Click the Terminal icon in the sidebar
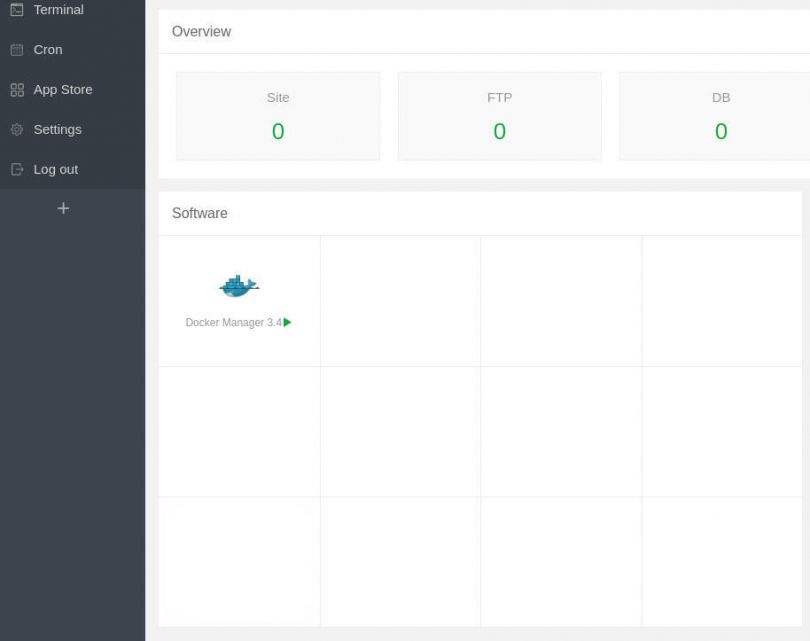Image resolution: width=810 pixels, height=641 pixels. pyautogui.click(x=16, y=10)
